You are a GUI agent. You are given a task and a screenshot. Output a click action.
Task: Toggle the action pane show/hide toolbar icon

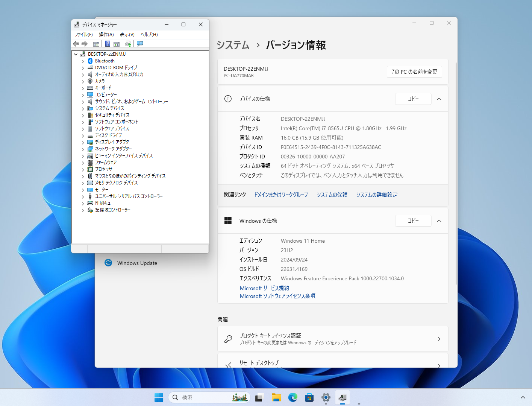pos(117,44)
